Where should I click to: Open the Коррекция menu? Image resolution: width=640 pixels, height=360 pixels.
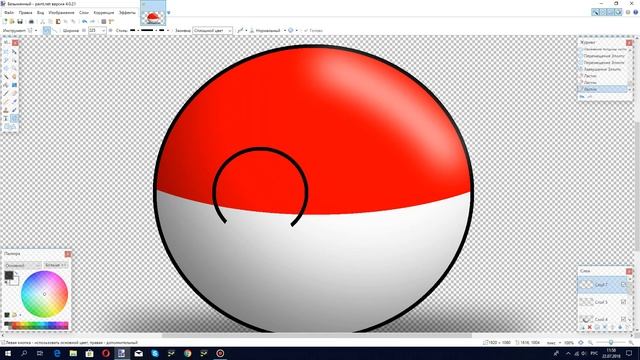pyautogui.click(x=104, y=13)
